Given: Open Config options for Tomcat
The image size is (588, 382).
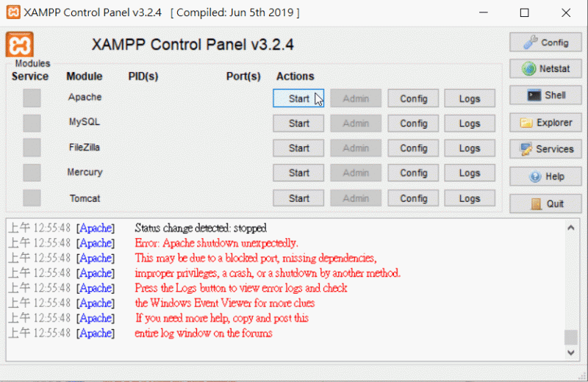Looking at the screenshot, I should [x=413, y=198].
